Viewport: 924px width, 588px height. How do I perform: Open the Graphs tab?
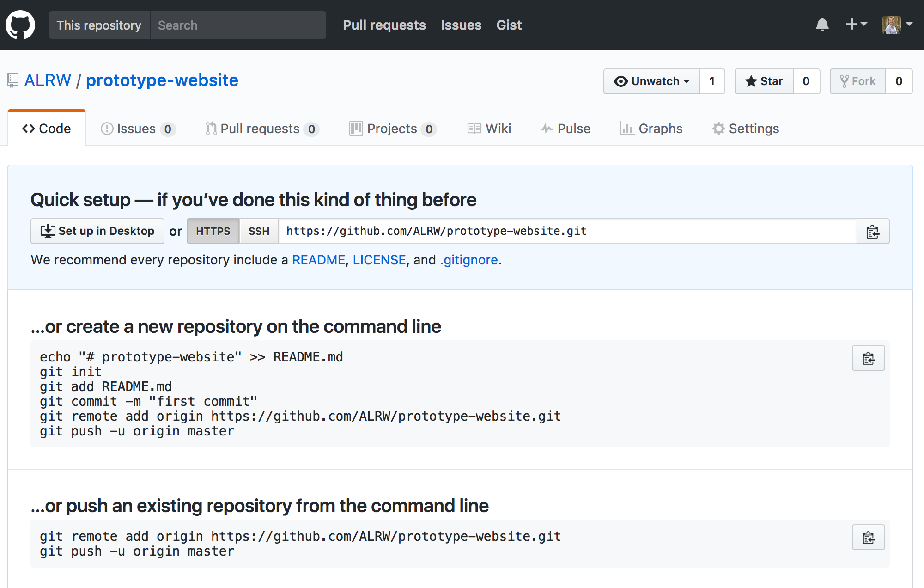coord(651,129)
